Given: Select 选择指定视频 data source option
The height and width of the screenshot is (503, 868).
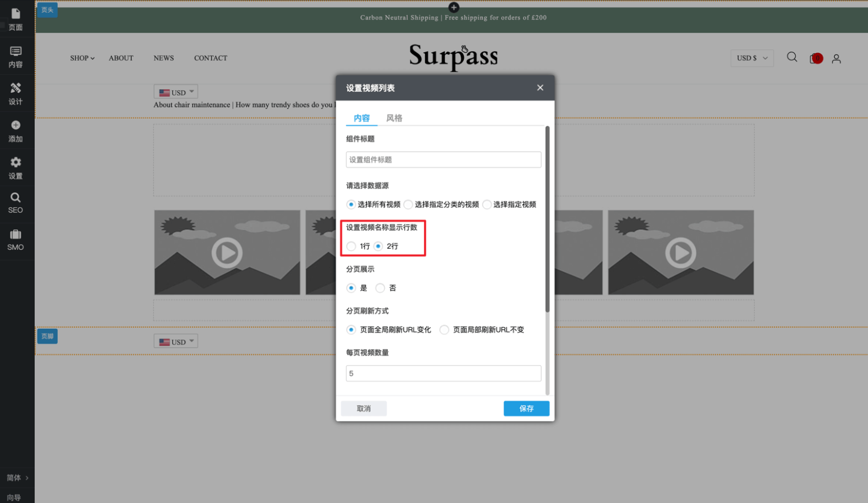Looking at the screenshot, I should [x=487, y=205].
